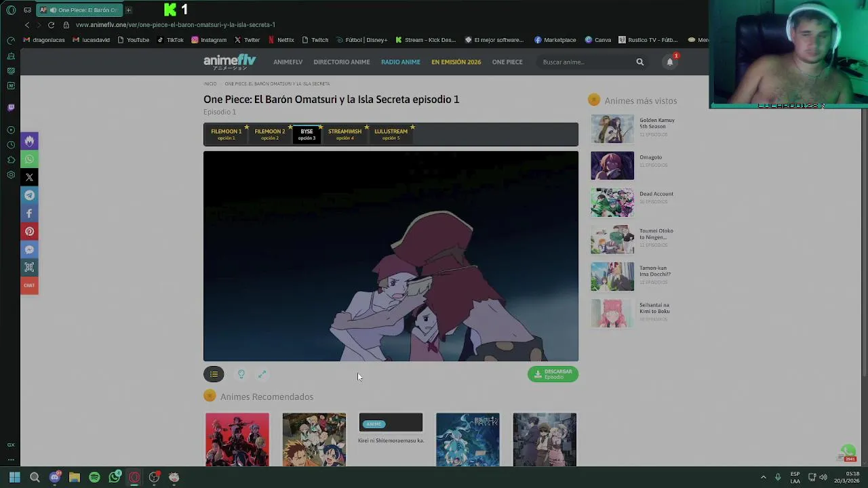Open DIRECTORIO ANIME in the navigation
Viewport: 868px width, 488px height.
(342, 62)
